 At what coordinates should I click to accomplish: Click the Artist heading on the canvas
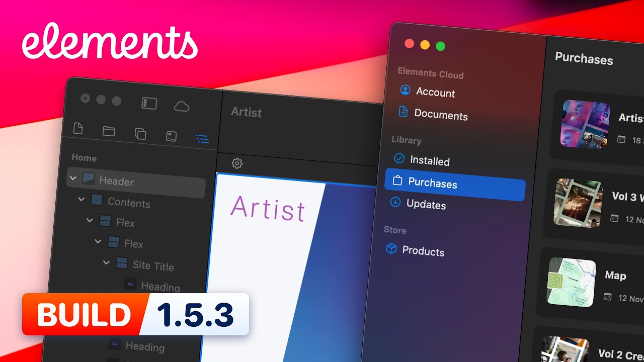coord(268,209)
